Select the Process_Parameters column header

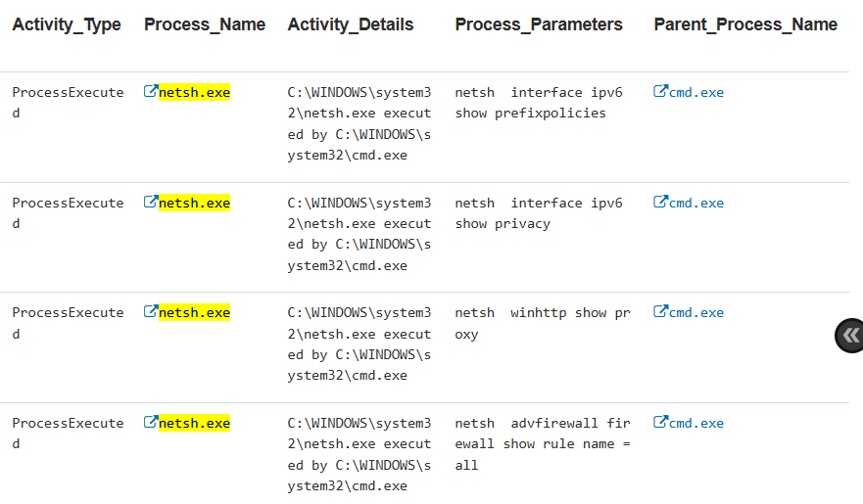pyautogui.click(x=539, y=24)
